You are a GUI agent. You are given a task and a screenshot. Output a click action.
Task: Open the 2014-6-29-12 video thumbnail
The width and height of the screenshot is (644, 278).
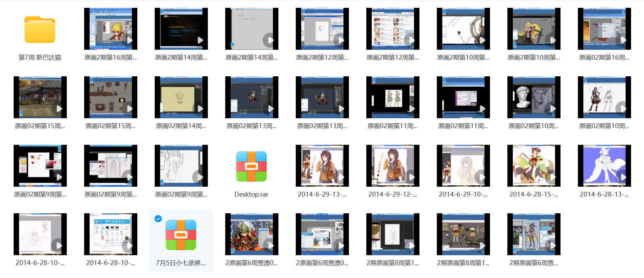point(393,166)
